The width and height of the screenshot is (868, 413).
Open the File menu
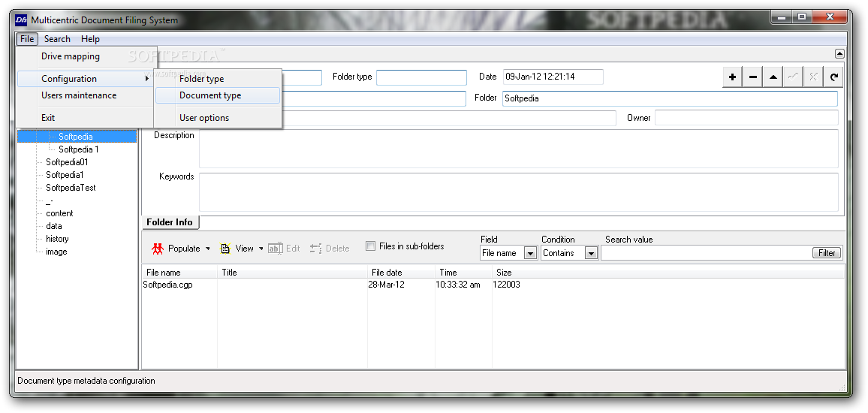[27, 39]
